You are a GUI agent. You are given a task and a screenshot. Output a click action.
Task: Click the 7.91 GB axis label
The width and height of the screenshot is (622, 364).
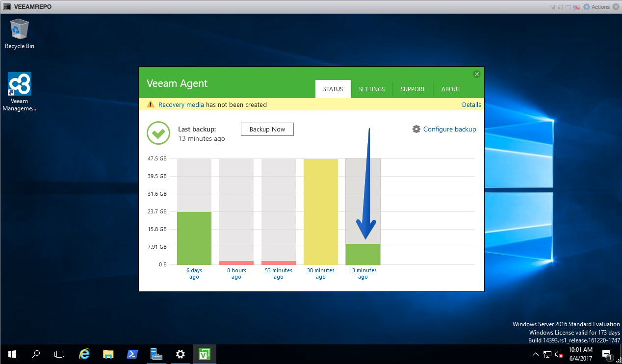(x=157, y=247)
